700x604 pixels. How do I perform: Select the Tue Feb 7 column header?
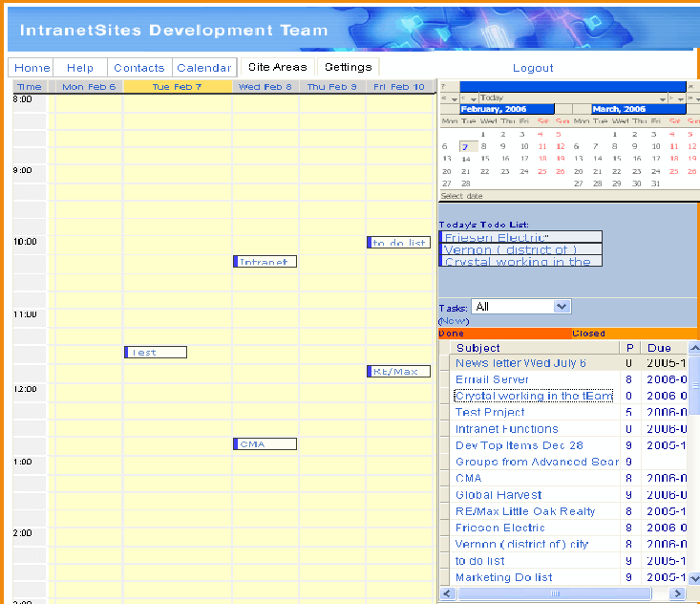pos(178,87)
